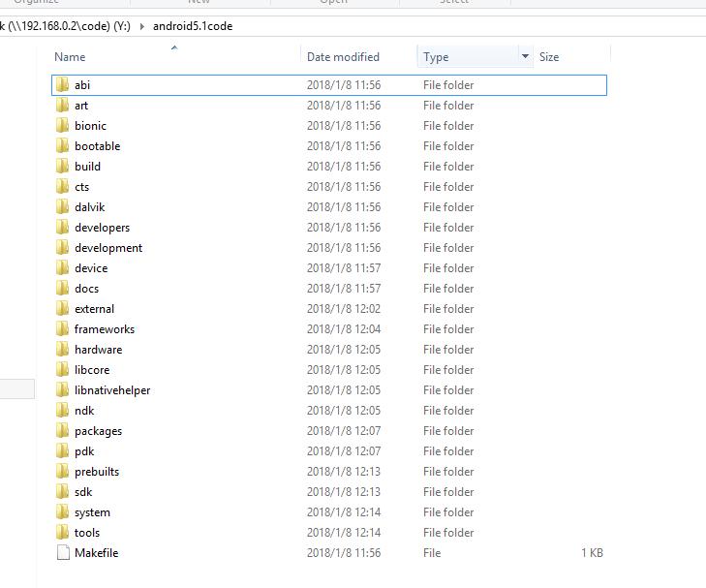Image resolution: width=706 pixels, height=588 pixels.
Task: Select the tools folder icon
Action: point(63,533)
